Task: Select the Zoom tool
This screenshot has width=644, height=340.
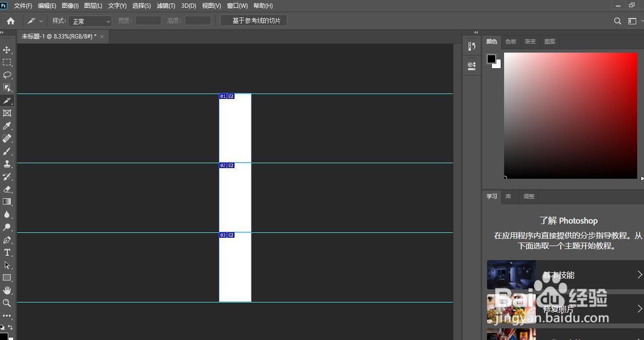Action: pyautogui.click(x=7, y=303)
